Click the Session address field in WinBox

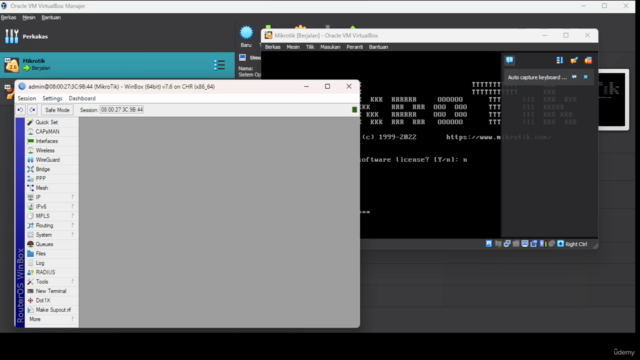click(122, 110)
